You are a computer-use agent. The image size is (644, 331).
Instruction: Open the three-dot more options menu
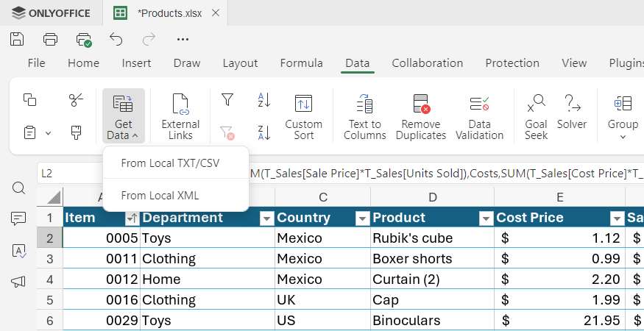[x=183, y=40]
